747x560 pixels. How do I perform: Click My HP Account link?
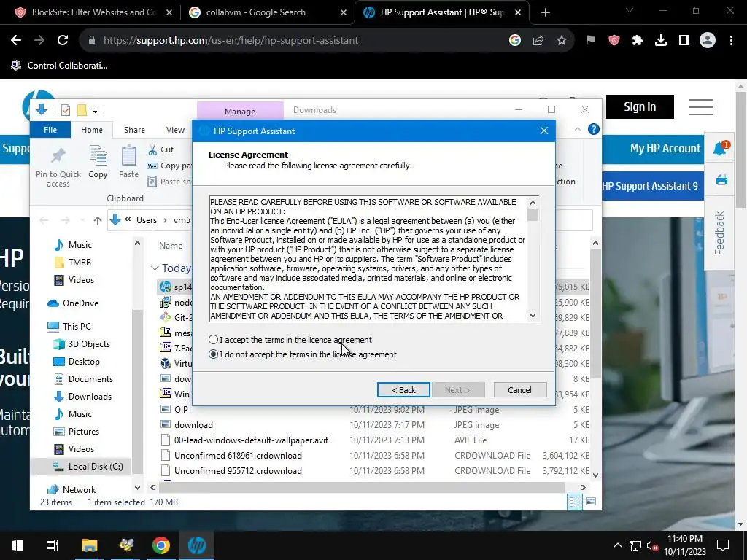click(665, 149)
